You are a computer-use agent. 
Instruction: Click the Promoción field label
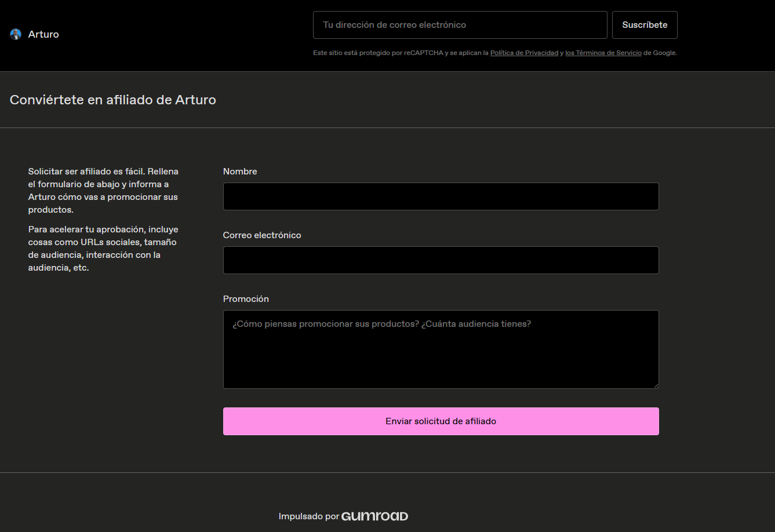246,299
